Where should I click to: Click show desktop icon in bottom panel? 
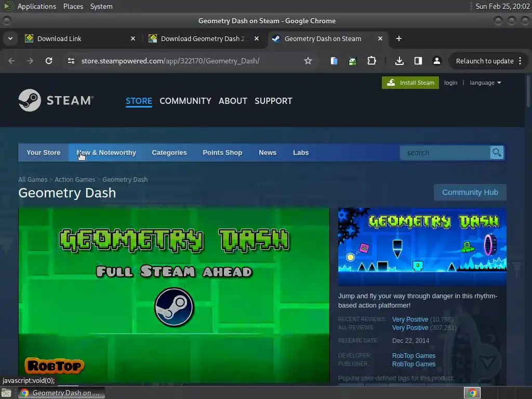[6, 393]
